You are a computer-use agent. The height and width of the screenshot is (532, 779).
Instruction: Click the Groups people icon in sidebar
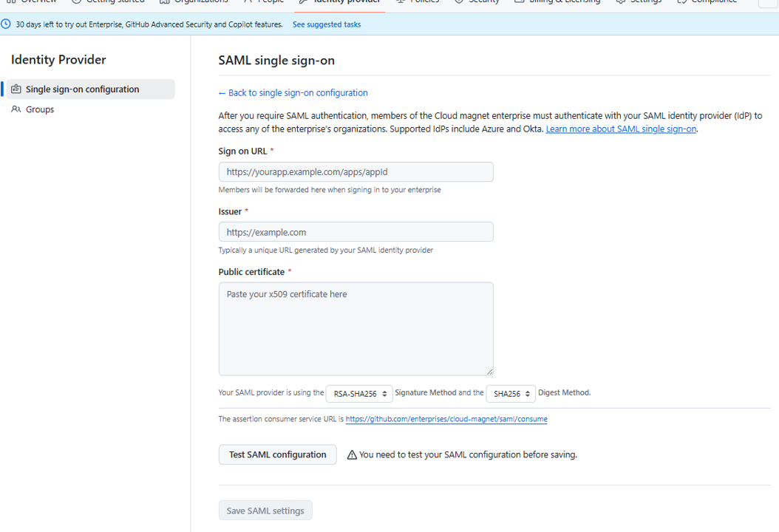[x=16, y=109]
